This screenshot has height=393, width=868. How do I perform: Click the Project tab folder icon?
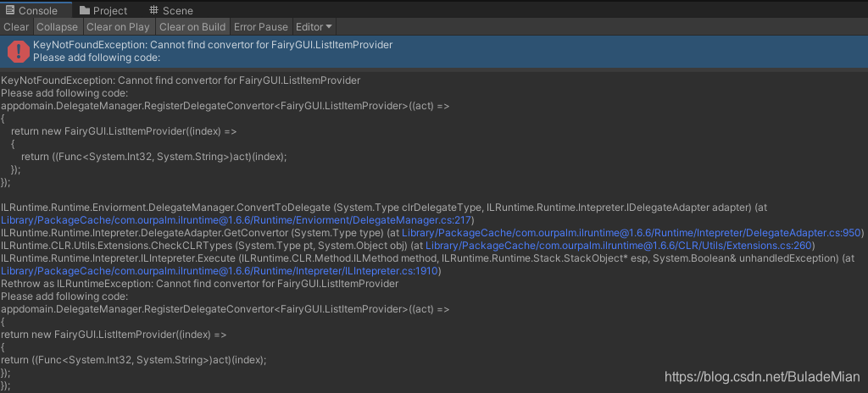(x=84, y=10)
